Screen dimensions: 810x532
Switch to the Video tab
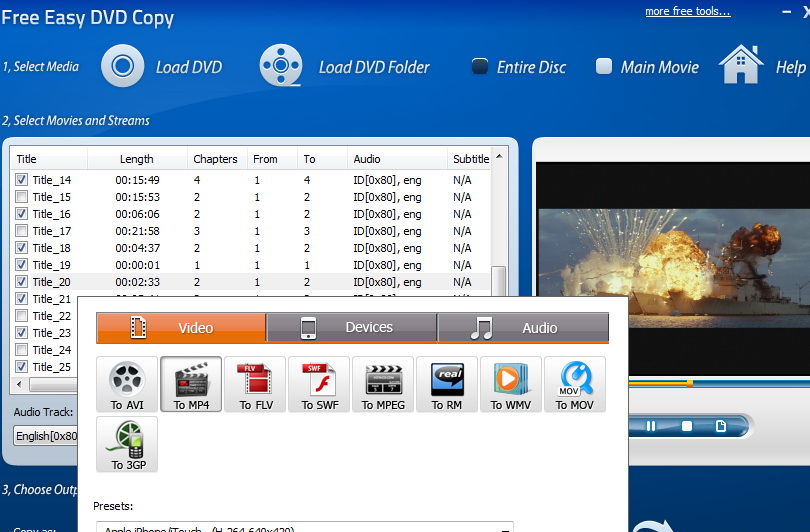pos(181,328)
